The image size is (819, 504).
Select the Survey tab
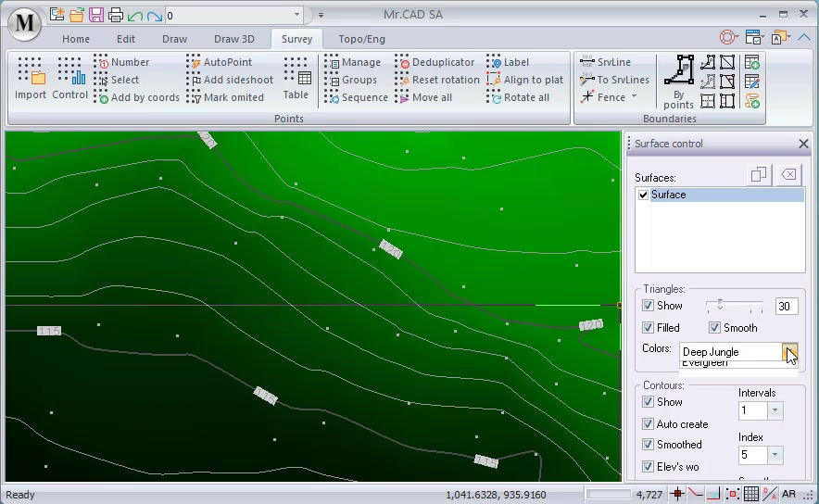coord(296,39)
